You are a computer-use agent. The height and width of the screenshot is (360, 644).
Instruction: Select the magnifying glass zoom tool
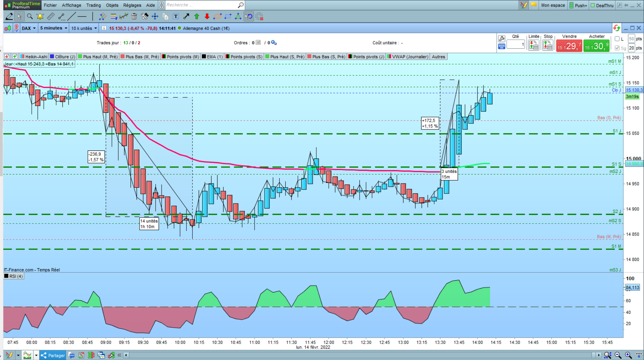pos(30,16)
